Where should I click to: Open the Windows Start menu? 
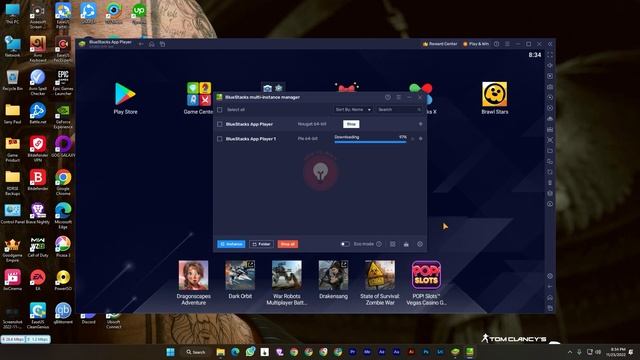click(x=171, y=352)
